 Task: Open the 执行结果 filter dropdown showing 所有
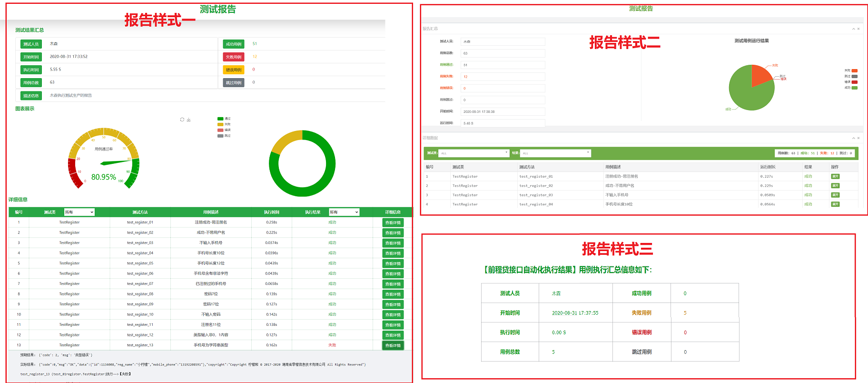coord(344,212)
